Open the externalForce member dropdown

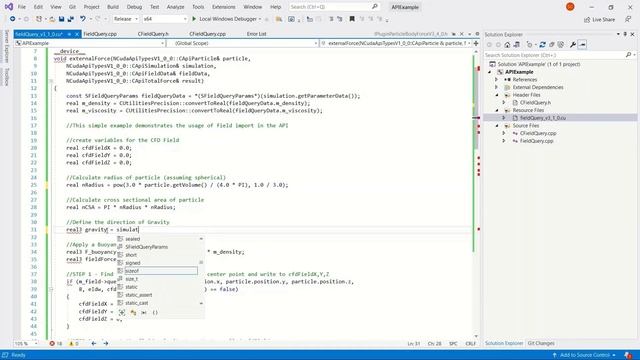(396, 43)
